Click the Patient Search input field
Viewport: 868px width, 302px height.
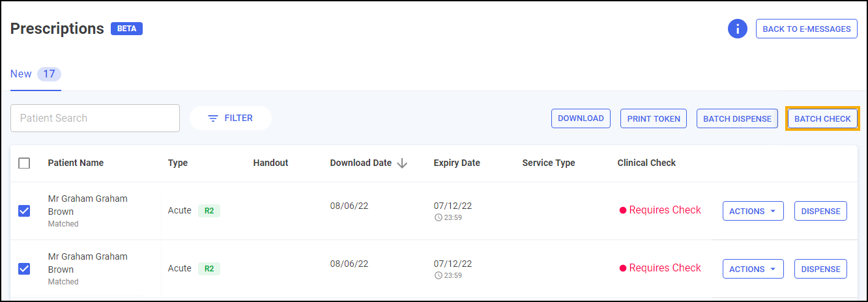pos(95,118)
